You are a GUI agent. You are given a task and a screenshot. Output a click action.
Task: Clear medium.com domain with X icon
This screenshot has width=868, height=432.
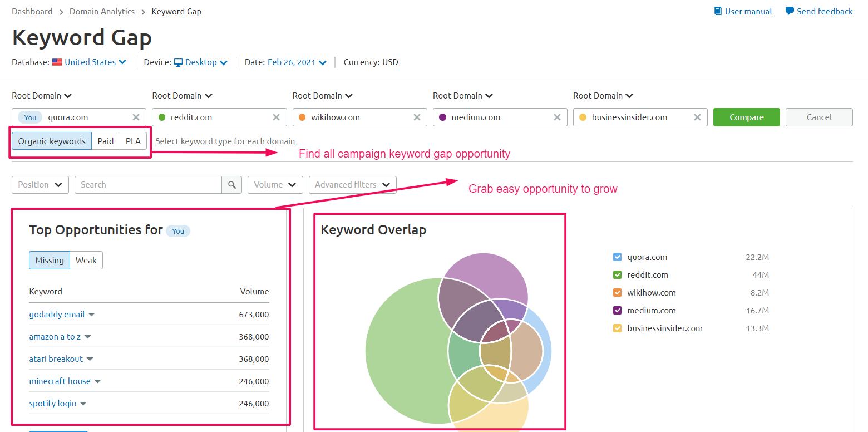point(557,117)
